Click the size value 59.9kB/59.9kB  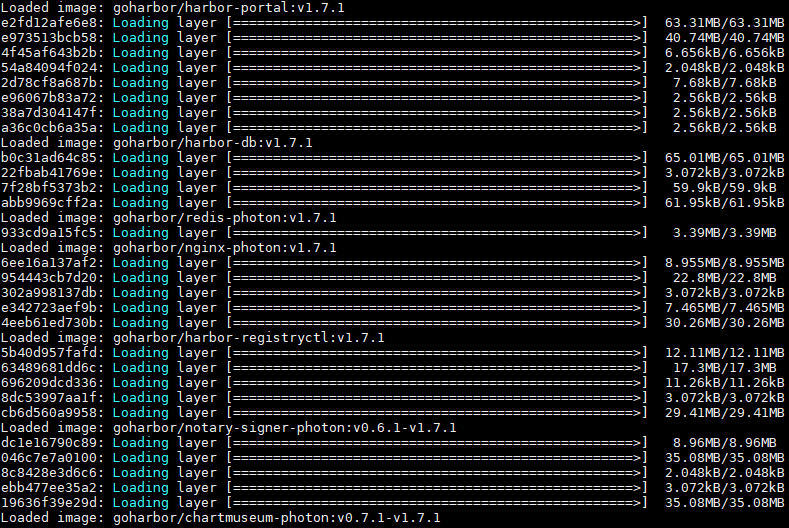[x=725, y=188]
